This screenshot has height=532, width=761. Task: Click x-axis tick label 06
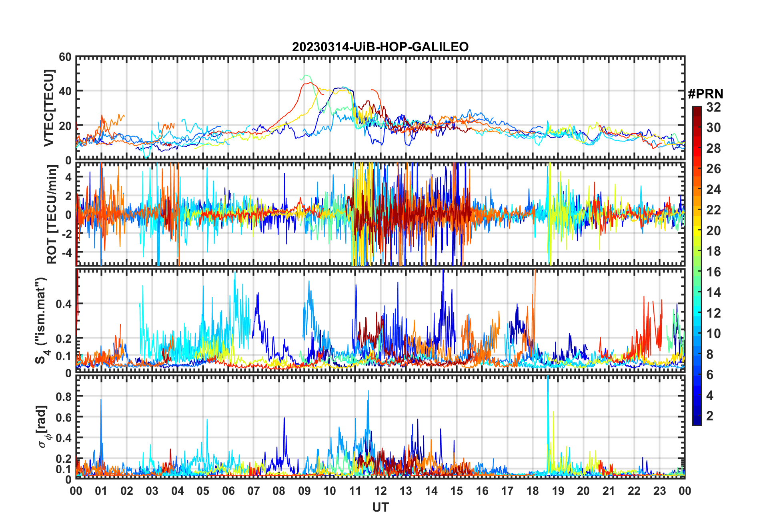tap(228, 491)
